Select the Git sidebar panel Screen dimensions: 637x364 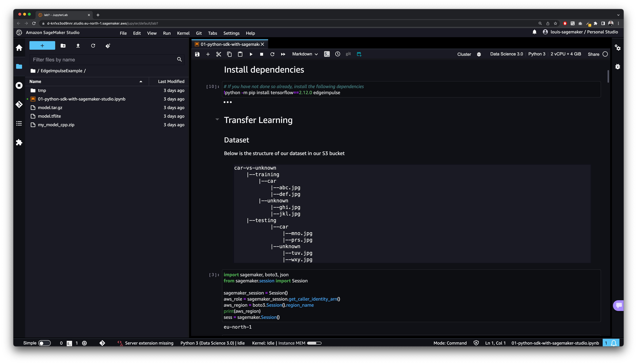tap(19, 105)
